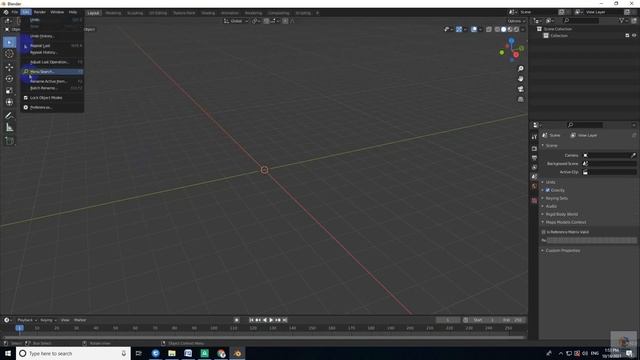The height and width of the screenshot is (360, 640).
Task: Open the Output properties tab icon
Action: click(x=534, y=158)
